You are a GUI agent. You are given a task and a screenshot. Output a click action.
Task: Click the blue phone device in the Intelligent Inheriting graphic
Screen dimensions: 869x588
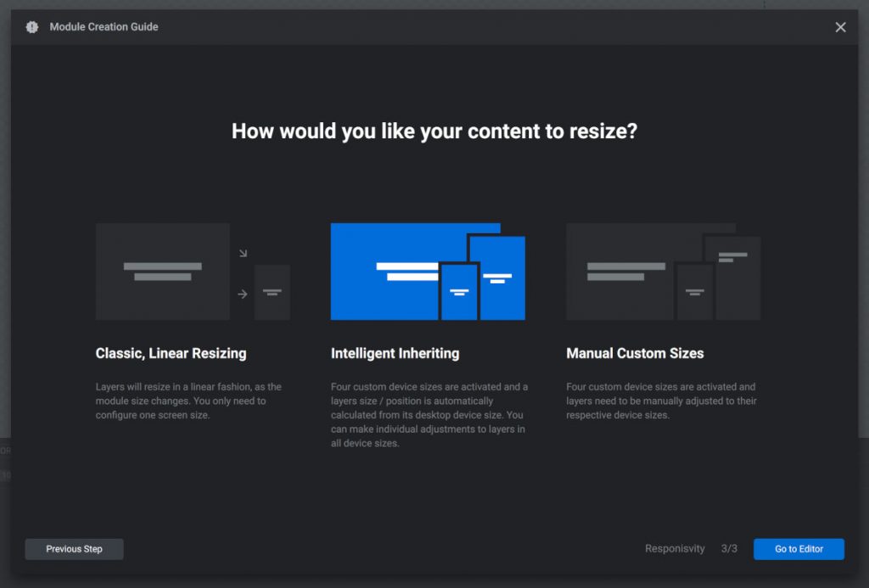click(x=459, y=291)
